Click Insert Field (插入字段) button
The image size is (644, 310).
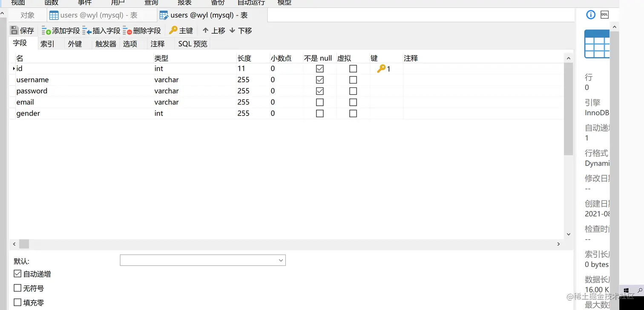(x=101, y=31)
